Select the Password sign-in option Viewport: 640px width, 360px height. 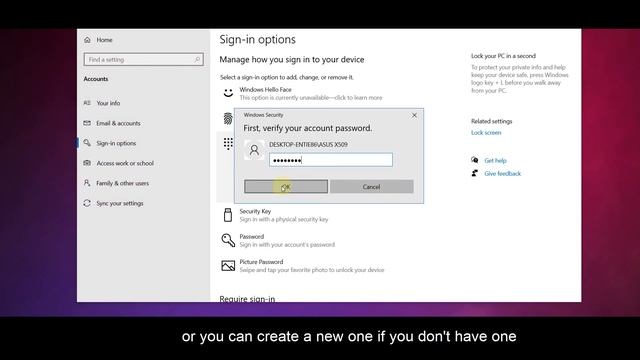[x=287, y=240]
